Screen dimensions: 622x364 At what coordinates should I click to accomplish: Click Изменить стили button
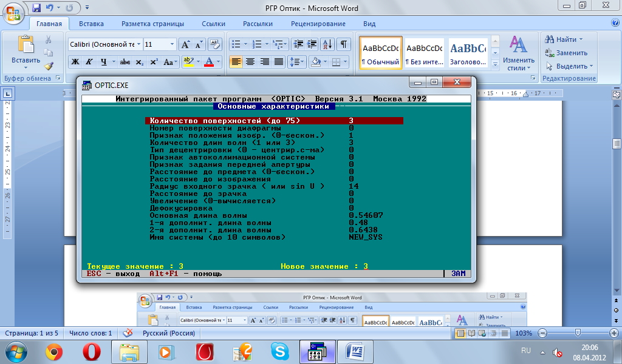519,53
